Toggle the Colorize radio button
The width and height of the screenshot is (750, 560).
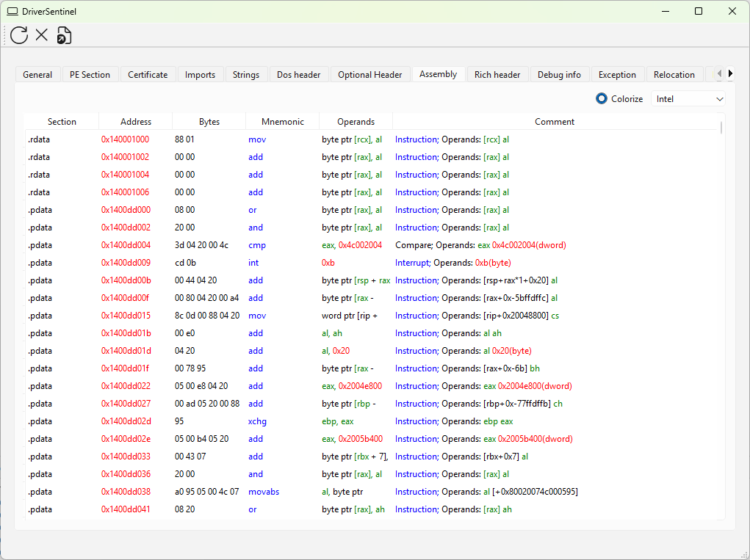602,99
